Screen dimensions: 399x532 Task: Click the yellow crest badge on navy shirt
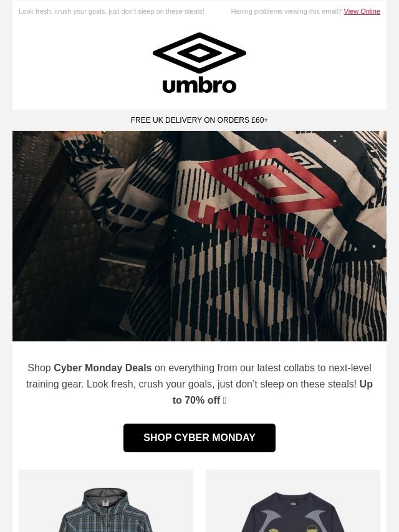[x=312, y=529]
